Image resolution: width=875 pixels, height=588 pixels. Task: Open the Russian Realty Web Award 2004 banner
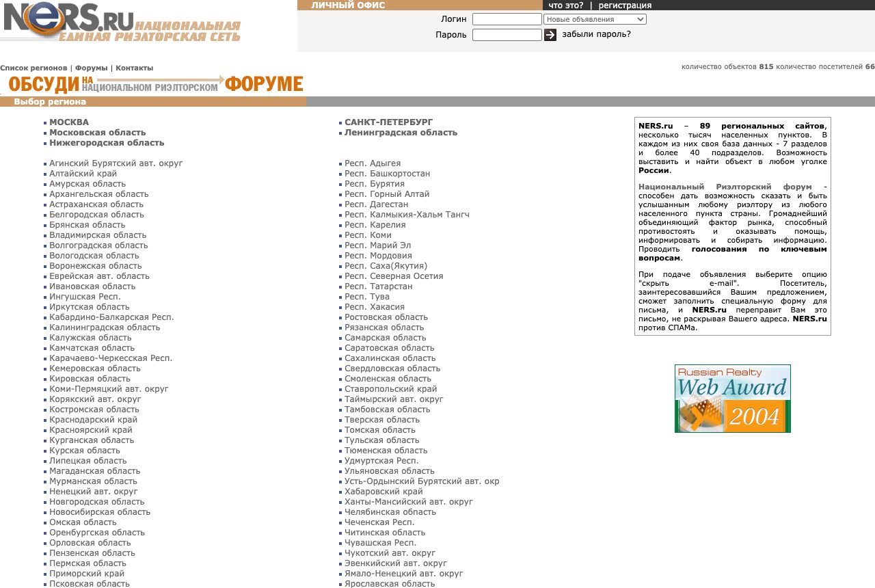733,399
